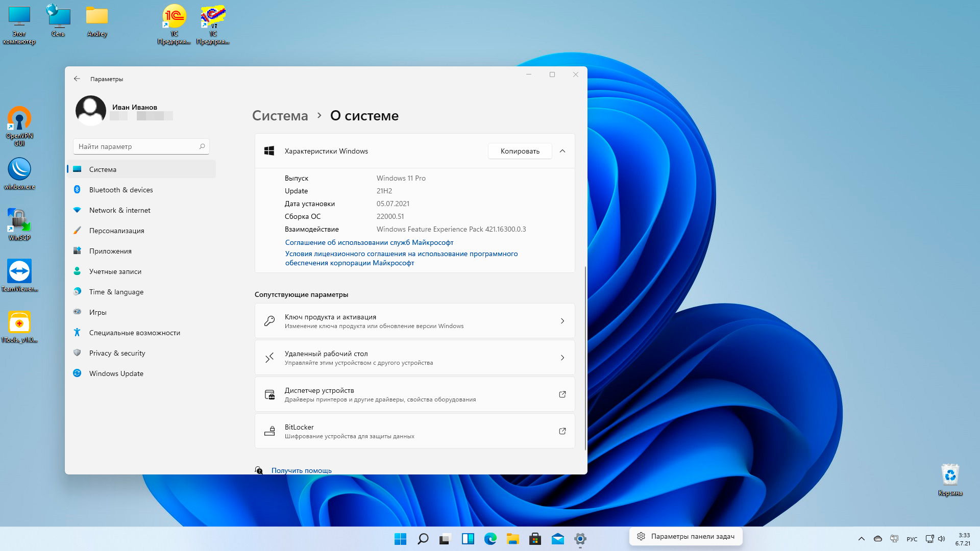Click the Settings window vertical scrollbar
The width and height of the screenshot is (980, 551).
tap(585, 357)
